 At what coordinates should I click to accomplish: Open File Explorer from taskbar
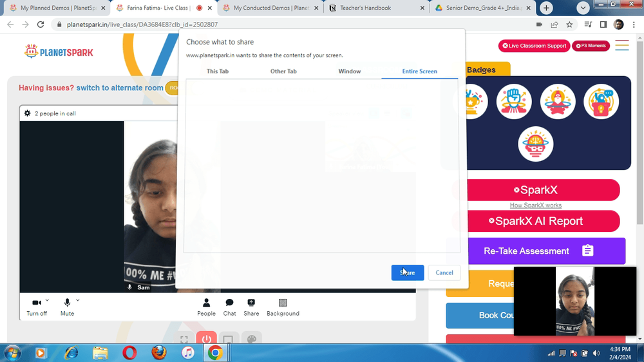(x=100, y=352)
